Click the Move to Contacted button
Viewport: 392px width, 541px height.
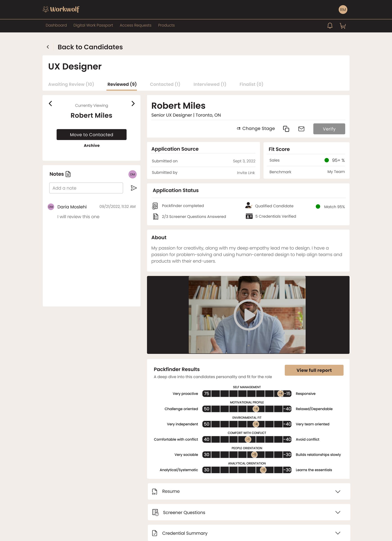91,135
